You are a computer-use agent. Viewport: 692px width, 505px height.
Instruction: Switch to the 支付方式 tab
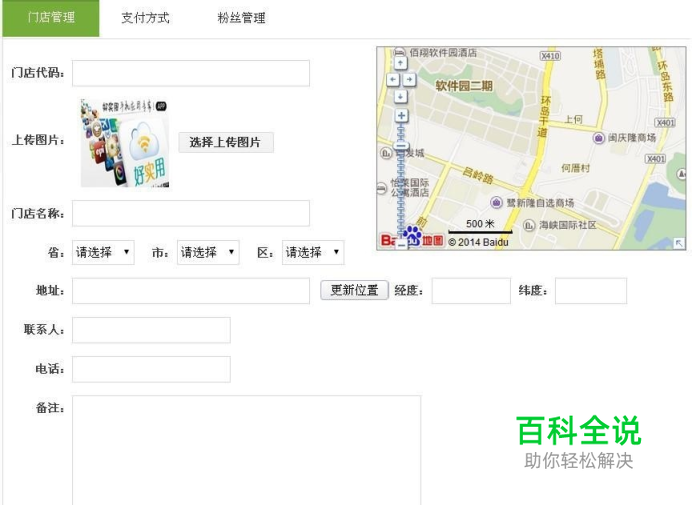(146, 18)
